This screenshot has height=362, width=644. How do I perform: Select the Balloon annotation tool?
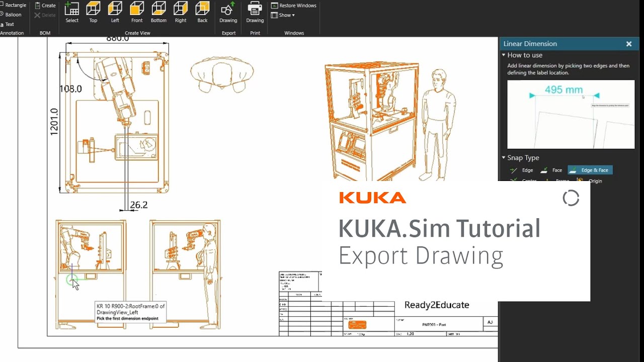click(11, 15)
